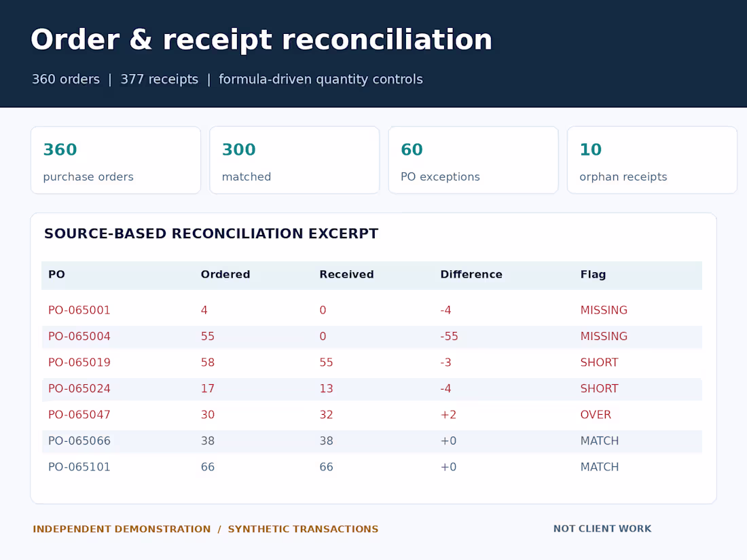The width and height of the screenshot is (747, 560).
Task: Click Ordered value 30 for PO-065047
Action: pyautogui.click(x=208, y=415)
